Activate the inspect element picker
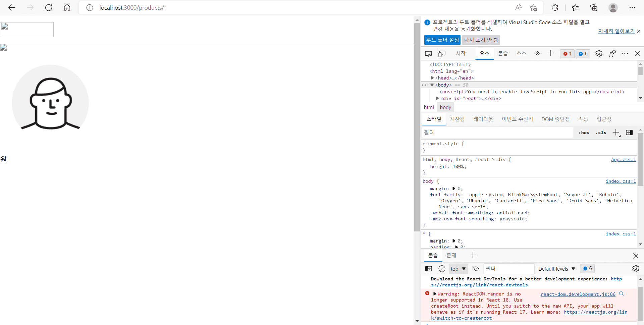Screen dimensions: 644x325 coord(428,54)
